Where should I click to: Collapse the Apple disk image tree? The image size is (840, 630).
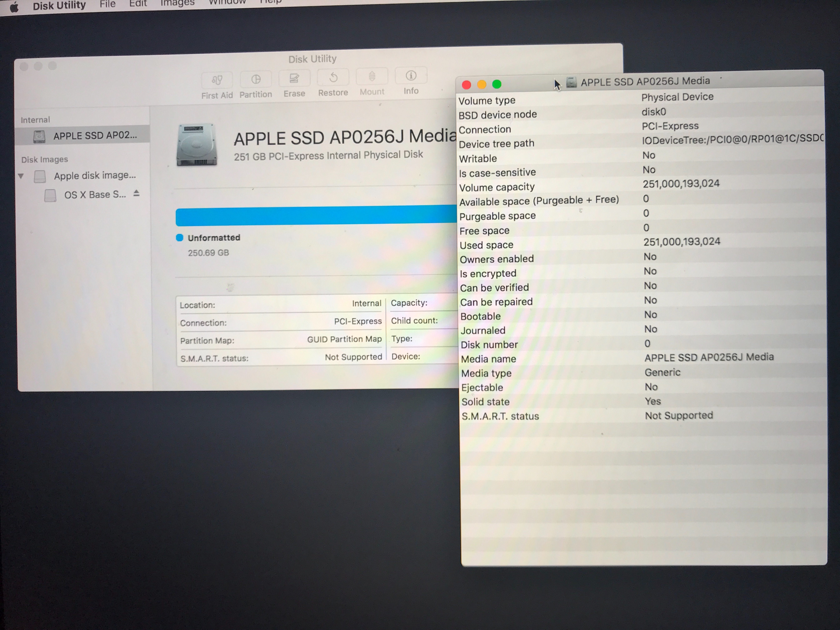(21, 176)
